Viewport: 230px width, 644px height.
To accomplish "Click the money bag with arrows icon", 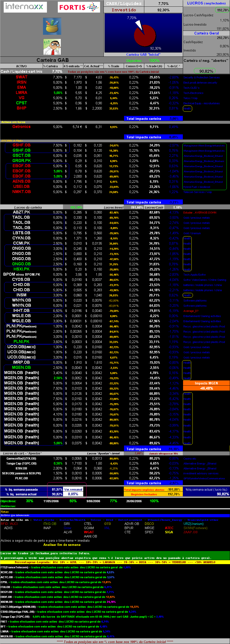I will [x=52, y=26].
